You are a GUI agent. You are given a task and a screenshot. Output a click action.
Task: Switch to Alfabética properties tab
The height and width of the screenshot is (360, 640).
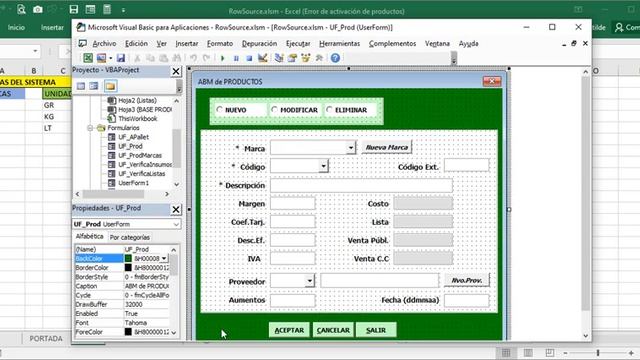[90, 236]
